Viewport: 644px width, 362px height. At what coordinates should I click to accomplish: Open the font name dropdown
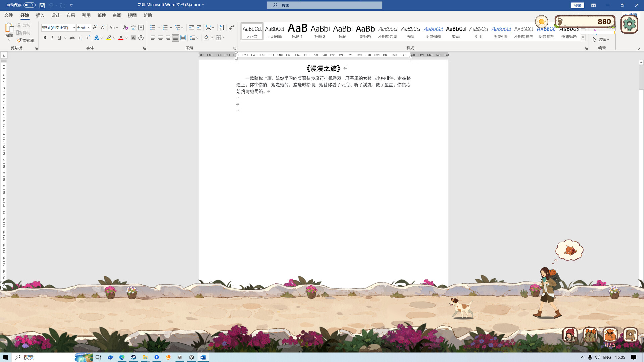pos(74,28)
